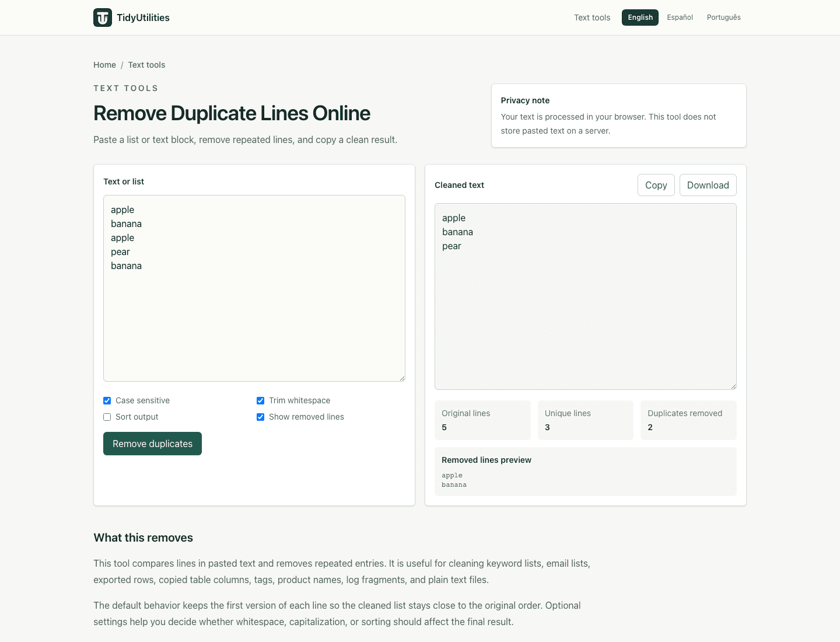Viewport: 840px width, 642px height.
Task: Click the Removed lines preview heading
Action: tap(487, 460)
